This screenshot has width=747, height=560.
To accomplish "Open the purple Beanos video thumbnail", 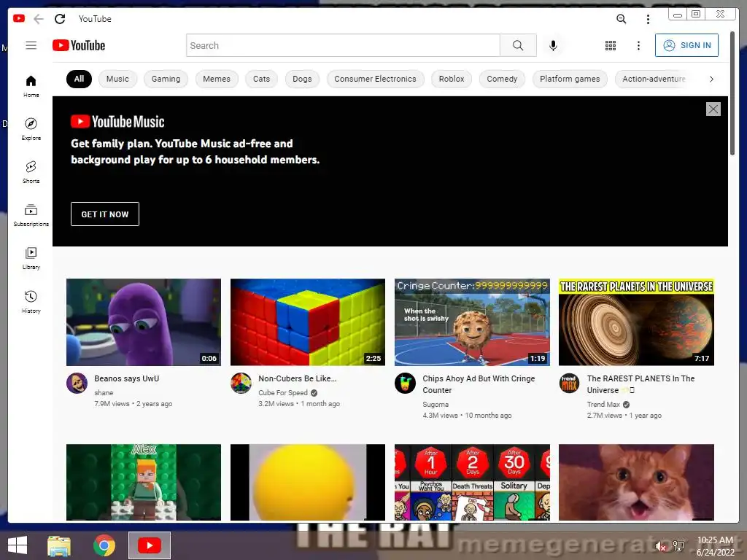I will coord(144,322).
